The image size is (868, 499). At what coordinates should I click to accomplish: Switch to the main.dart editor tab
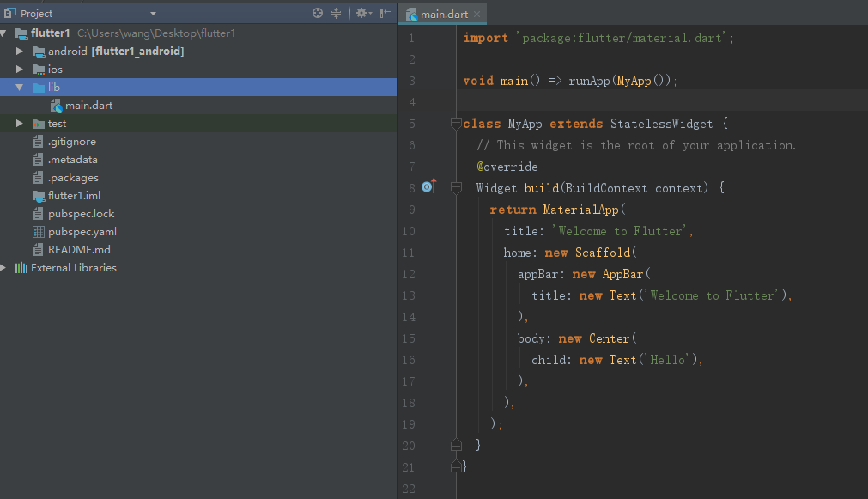click(x=444, y=15)
